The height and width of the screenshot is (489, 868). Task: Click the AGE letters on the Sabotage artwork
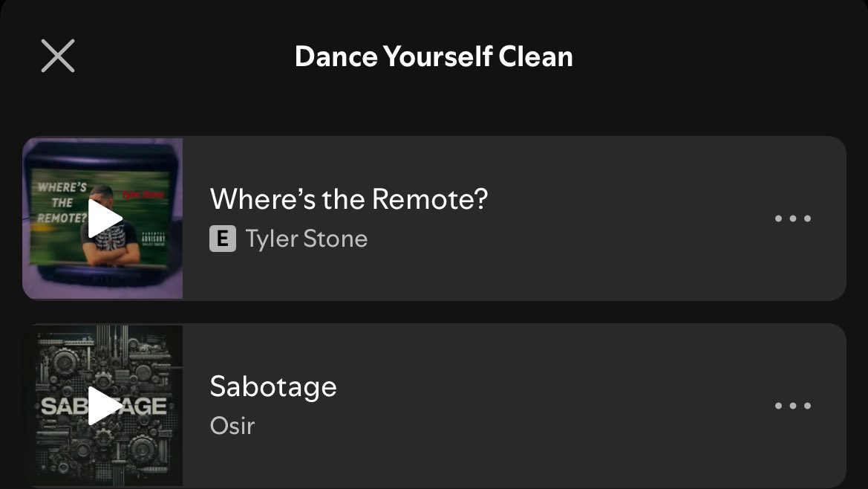(144, 406)
